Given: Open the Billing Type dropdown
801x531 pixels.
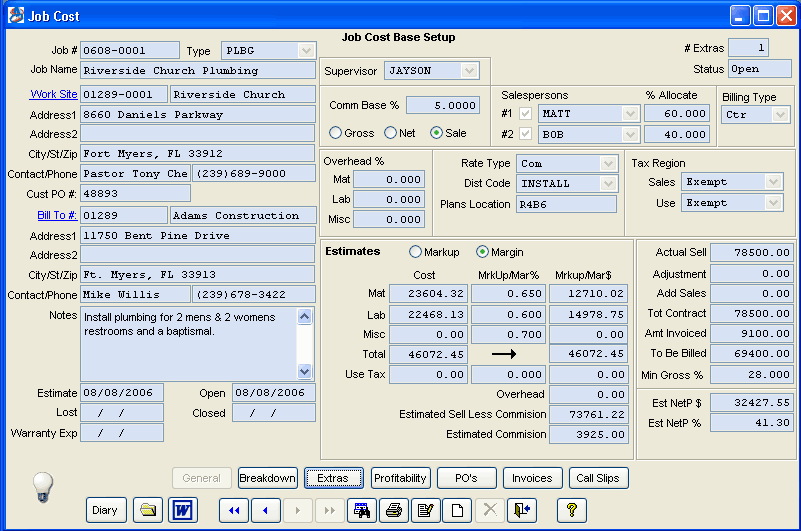Looking at the screenshot, I should point(780,114).
